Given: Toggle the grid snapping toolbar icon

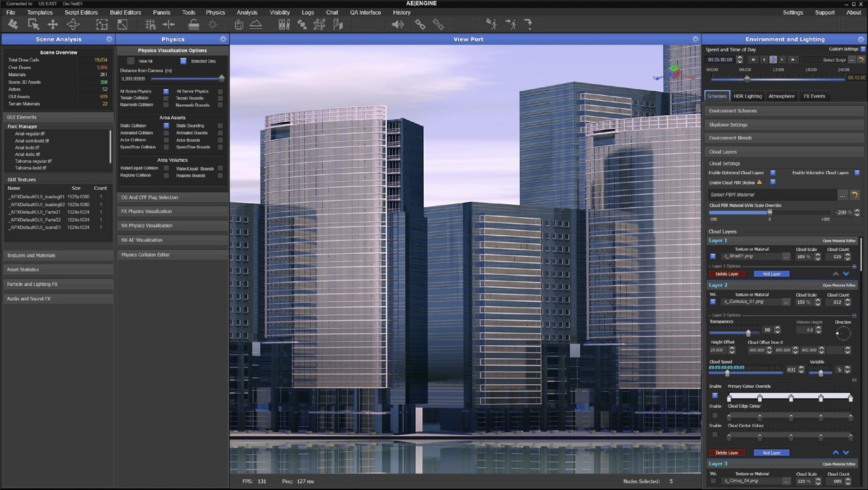Looking at the screenshot, I should 150,24.
